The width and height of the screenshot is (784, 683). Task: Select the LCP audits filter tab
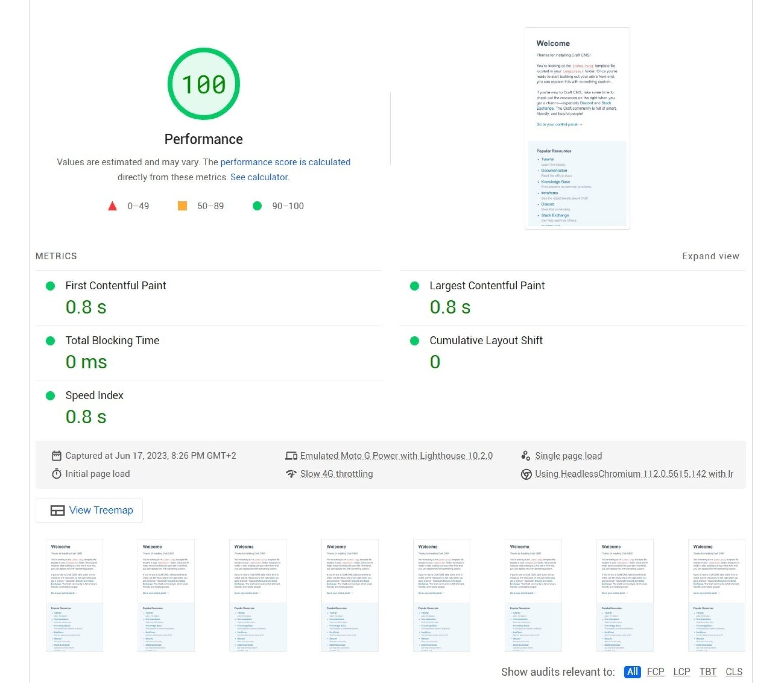tap(681, 672)
